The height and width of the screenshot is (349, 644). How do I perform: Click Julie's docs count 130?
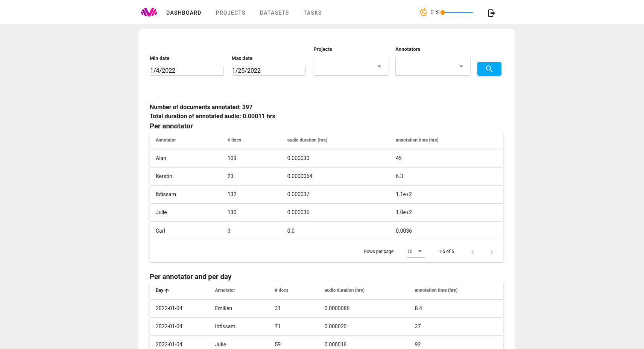(x=232, y=212)
